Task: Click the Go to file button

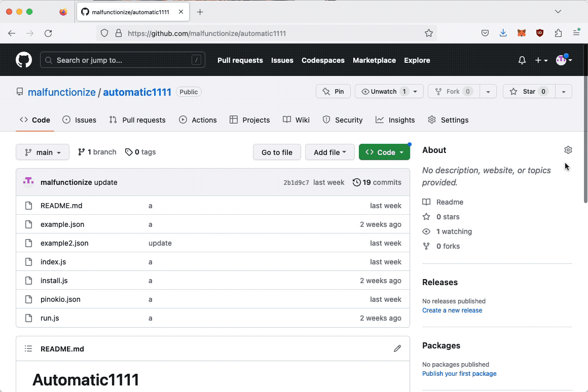Action: coord(277,152)
